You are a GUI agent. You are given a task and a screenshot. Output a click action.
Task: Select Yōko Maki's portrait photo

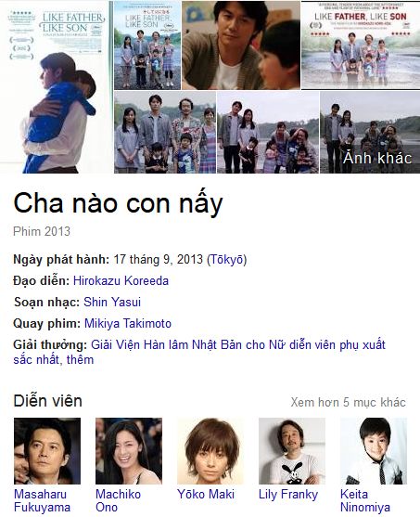[210, 451]
